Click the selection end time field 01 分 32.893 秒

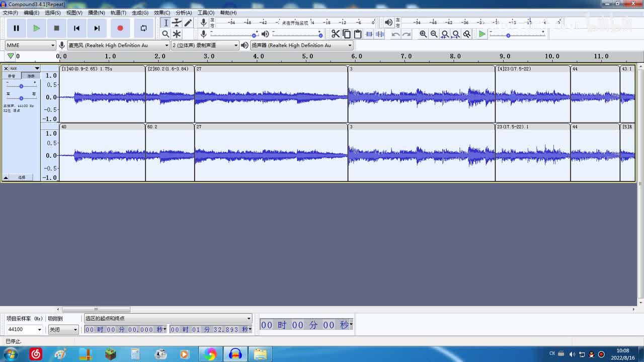[x=211, y=330]
